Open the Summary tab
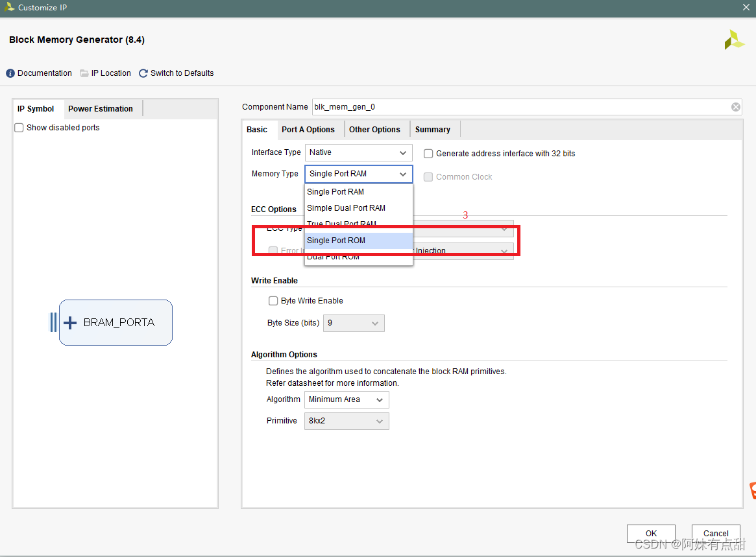This screenshot has height=557, width=756. (432, 130)
